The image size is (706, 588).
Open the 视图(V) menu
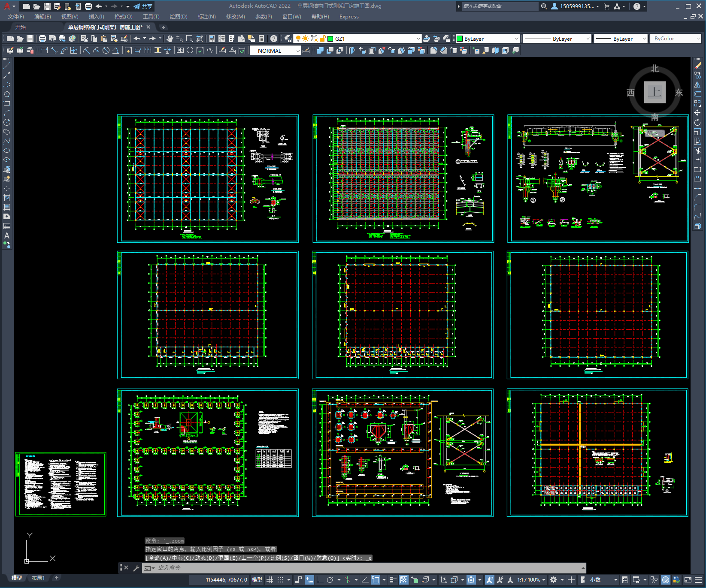pyautogui.click(x=70, y=17)
